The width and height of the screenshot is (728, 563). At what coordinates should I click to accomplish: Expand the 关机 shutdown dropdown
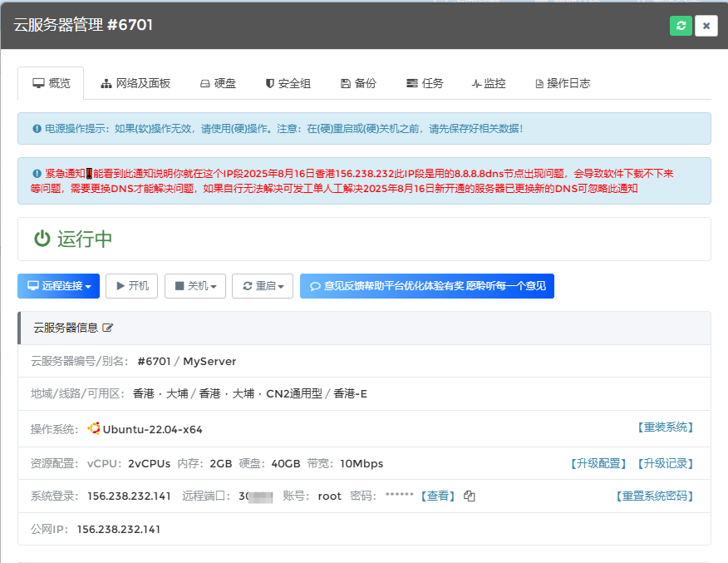click(195, 286)
